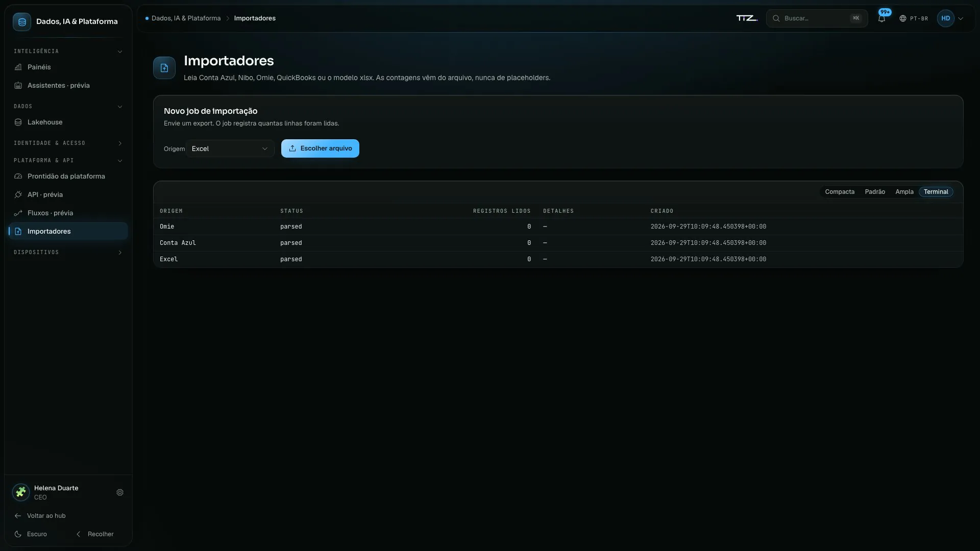Image resolution: width=980 pixels, height=551 pixels.
Task: Click the TTZ logo in header
Action: point(747,18)
